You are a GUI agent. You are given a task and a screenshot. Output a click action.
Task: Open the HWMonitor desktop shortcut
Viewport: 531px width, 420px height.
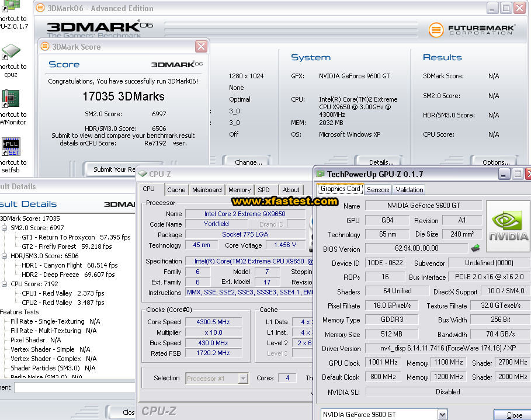11,99
